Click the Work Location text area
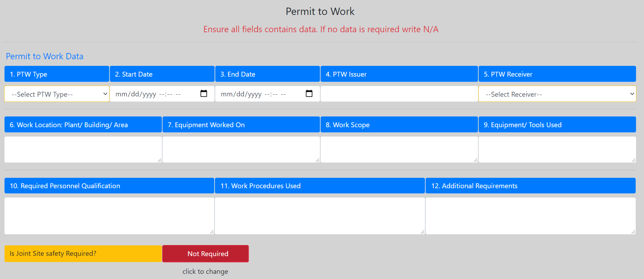Viewport: 644px width, 279px height. coord(83,149)
